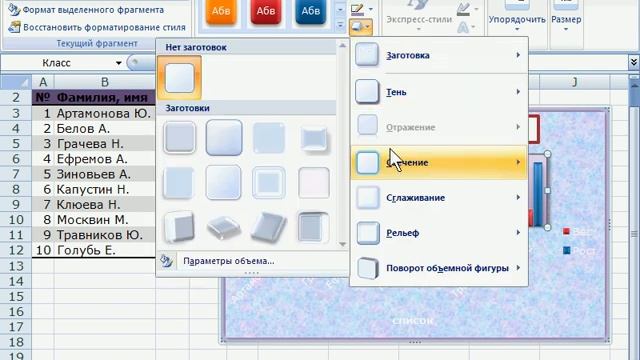
Task: Click cell Травников Ю.
Action: point(104,235)
